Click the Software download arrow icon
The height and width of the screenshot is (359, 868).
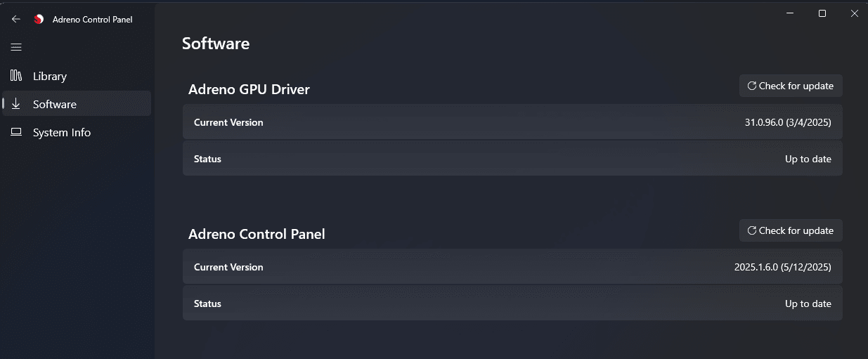16,104
